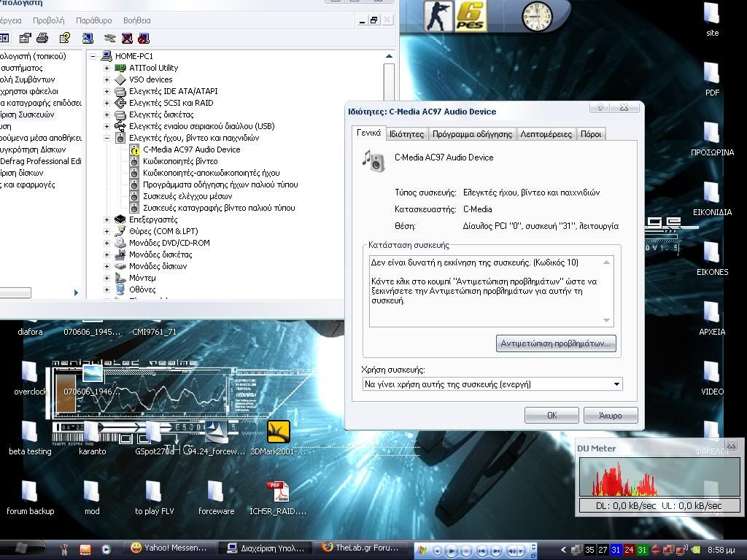The width and height of the screenshot is (747, 560).
Task: Click the scan for hardware changes icon
Action: [x=109, y=38]
